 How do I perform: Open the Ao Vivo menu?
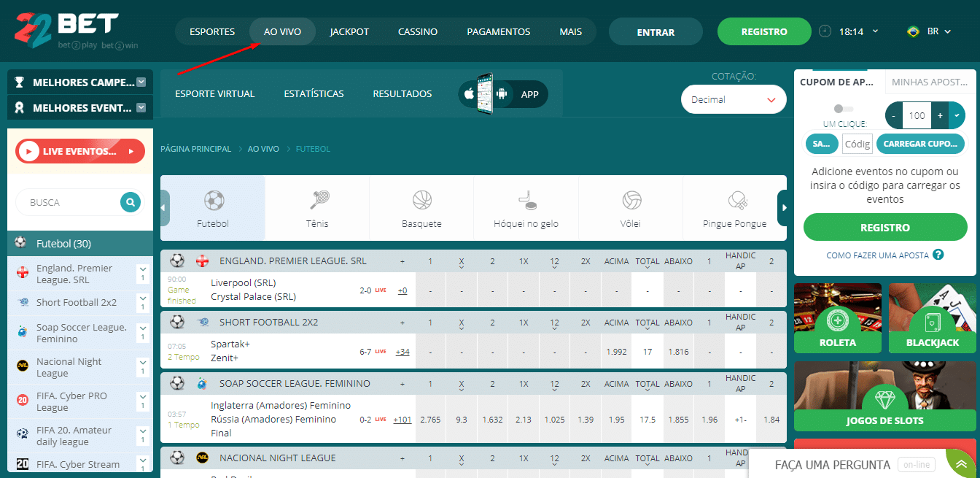[282, 32]
